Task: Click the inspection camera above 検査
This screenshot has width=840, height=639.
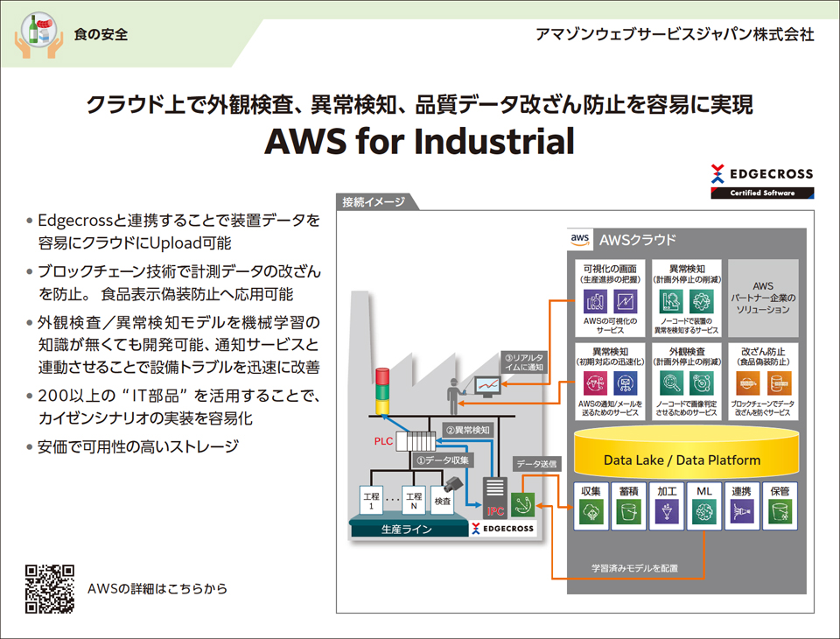Action: coord(453,483)
